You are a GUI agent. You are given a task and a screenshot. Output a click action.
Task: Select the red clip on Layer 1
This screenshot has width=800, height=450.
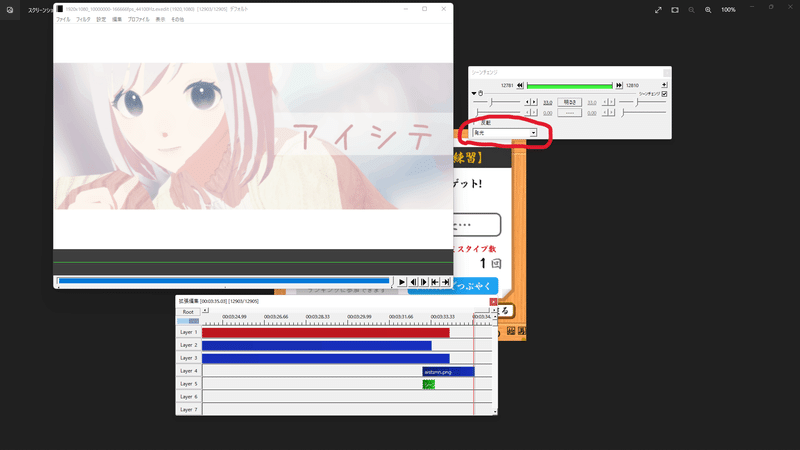[x=326, y=333]
